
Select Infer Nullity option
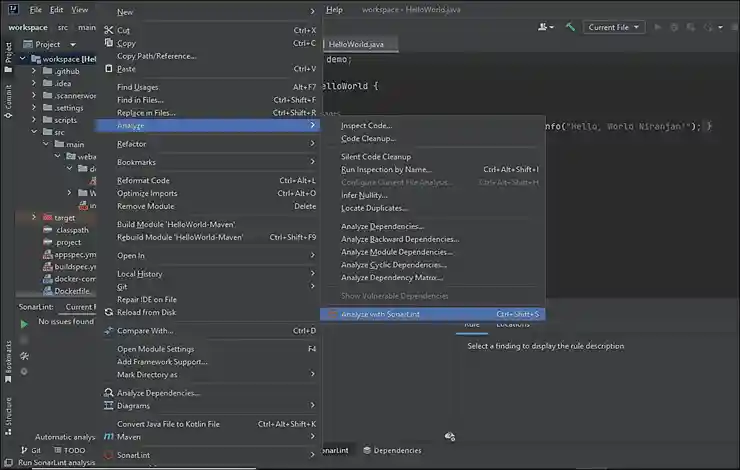pyautogui.click(x=432, y=195)
